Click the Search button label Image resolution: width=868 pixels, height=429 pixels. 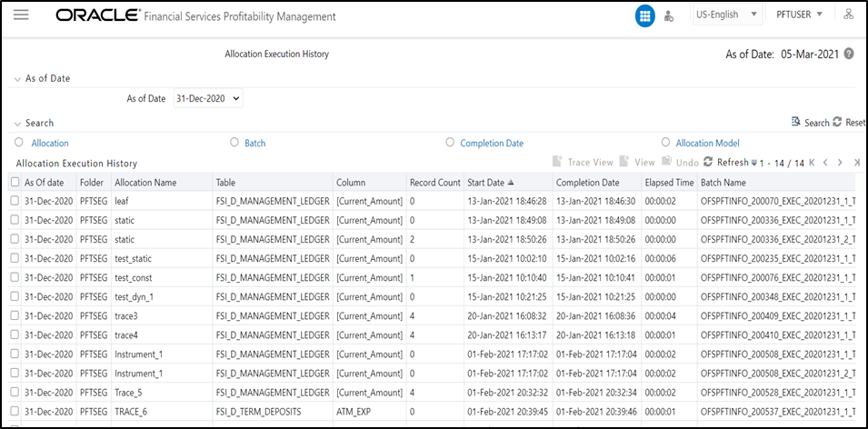tap(816, 123)
